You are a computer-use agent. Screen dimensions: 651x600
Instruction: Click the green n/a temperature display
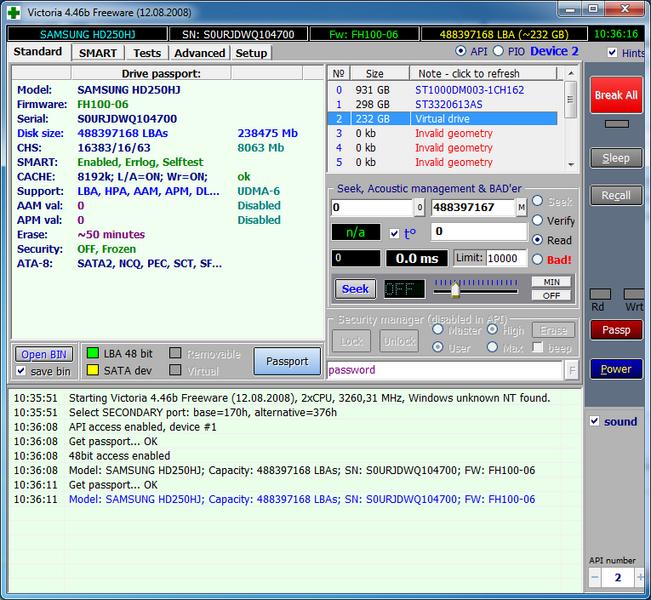pyautogui.click(x=355, y=232)
